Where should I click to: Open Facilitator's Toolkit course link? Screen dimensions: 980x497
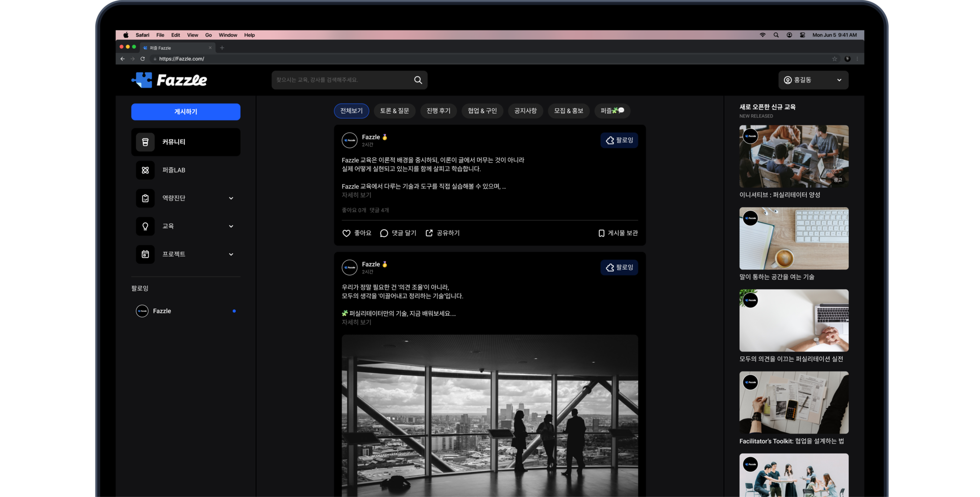pyautogui.click(x=791, y=441)
